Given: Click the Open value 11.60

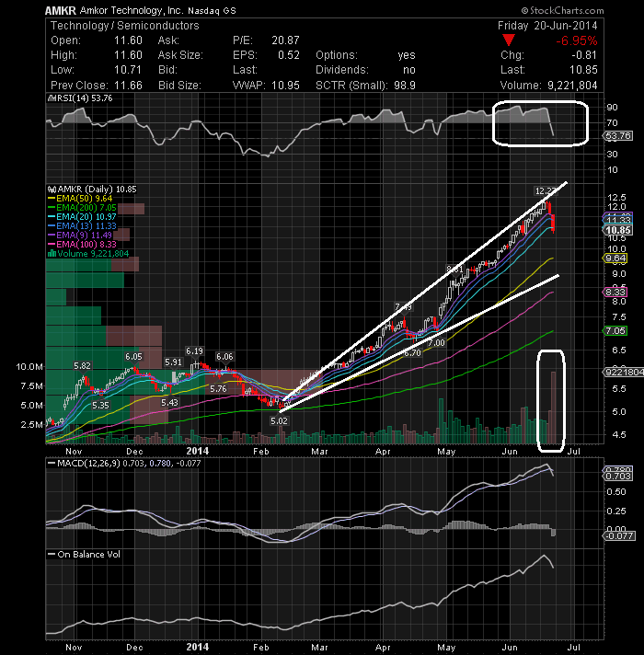Looking at the screenshot, I should (x=128, y=40).
